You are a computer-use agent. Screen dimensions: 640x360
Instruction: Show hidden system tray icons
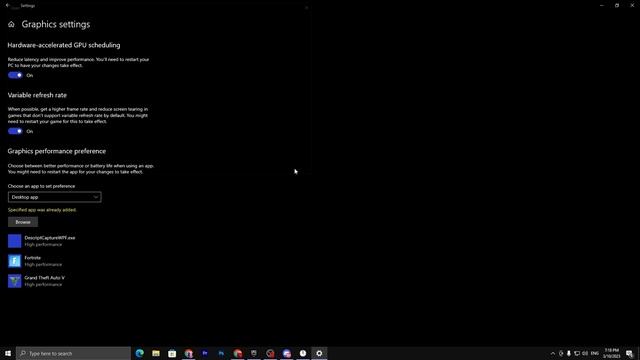tap(553, 353)
